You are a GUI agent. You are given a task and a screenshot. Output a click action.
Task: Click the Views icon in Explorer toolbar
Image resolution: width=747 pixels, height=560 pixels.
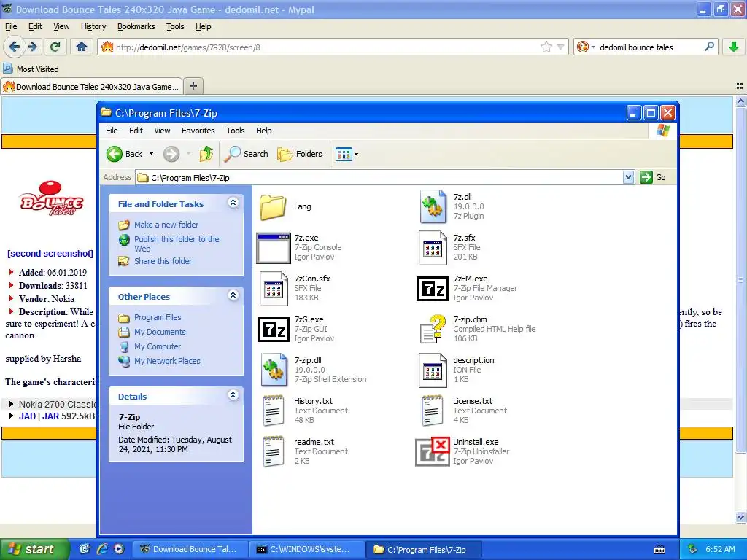click(x=344, y=155)
